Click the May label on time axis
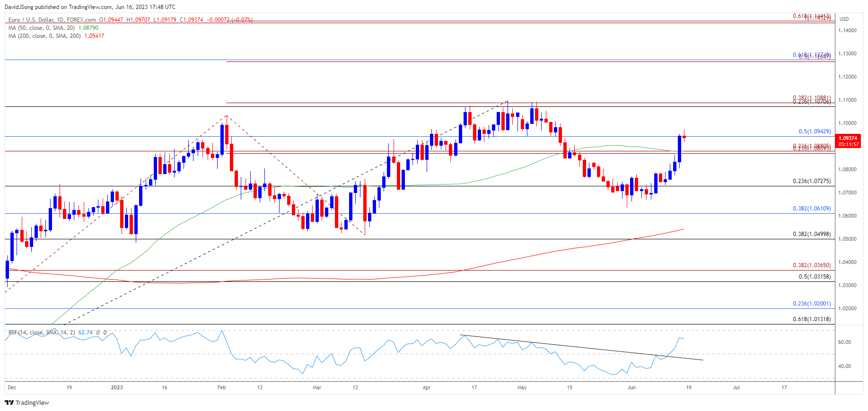The image size is (868, 411). point(522,387)
